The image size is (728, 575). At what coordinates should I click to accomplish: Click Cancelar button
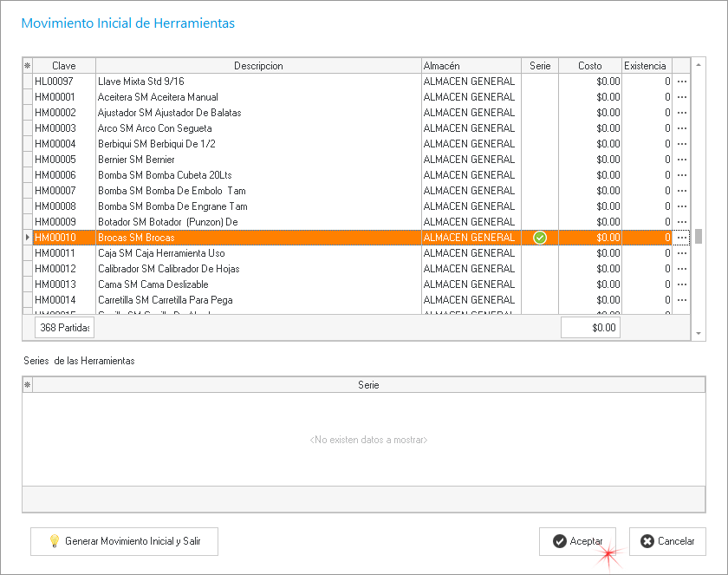[x=667, y=541]
